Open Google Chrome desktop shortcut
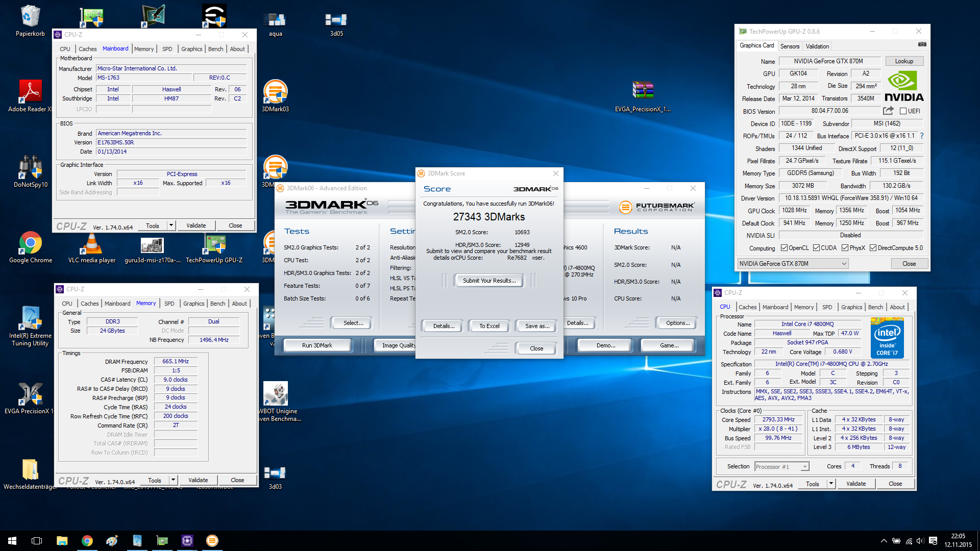This screenshot has width=980, height=551. [x=30, y=247]
